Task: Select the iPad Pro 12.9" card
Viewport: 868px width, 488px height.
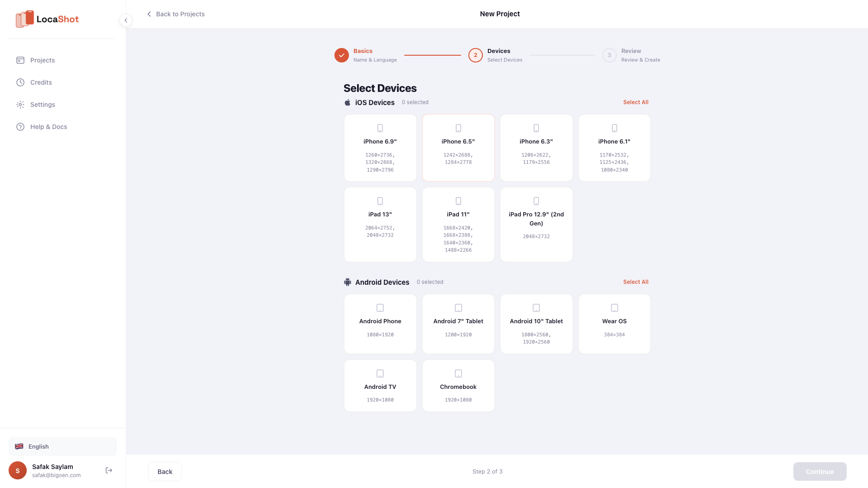Action: [x=536, y=225]
